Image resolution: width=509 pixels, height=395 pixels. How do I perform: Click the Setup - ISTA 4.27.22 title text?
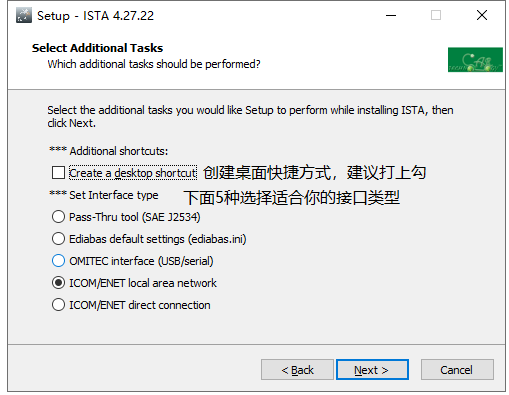[95, 16]
